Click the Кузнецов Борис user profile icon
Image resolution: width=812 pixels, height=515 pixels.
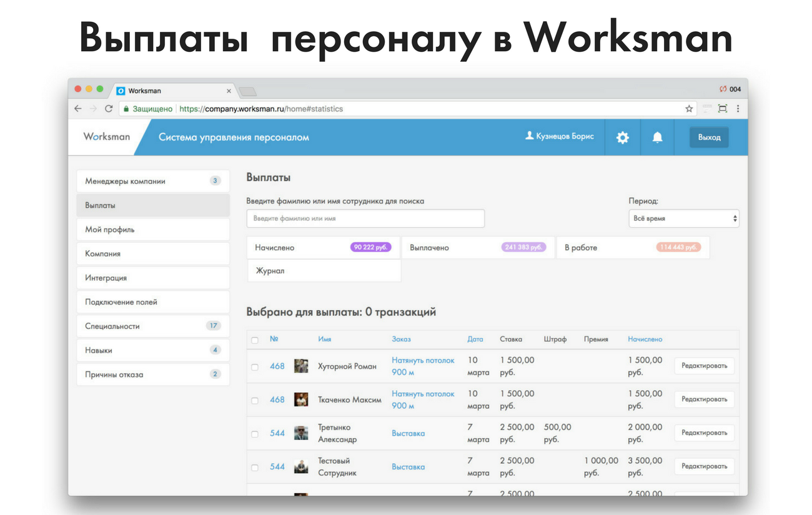click(x=529, y=136)
